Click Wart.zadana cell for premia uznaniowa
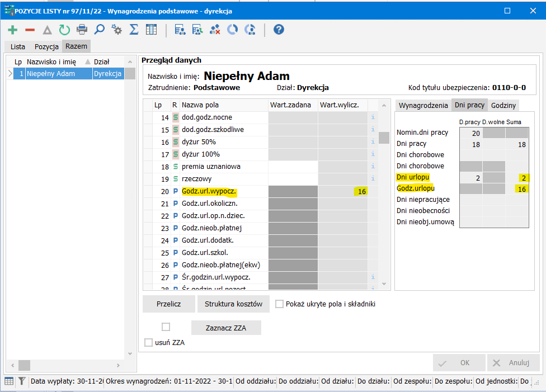Viewport: 546px width, 392px height. tap(293, 167)
